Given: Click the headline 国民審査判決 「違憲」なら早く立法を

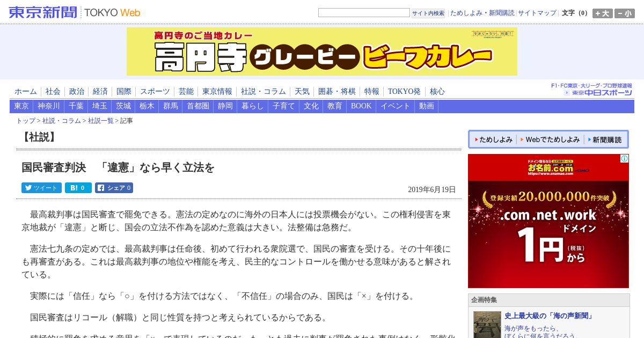Looking at the screenshot, I should coord(118,168).
